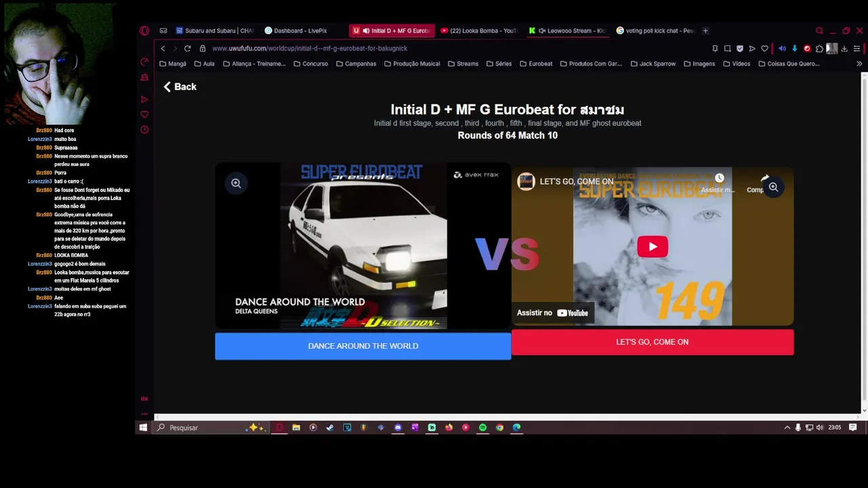Select the Initial D + MF G Eurobeat tab
Image resolution: width=868 pixels, height=488 pixels.
391,30
